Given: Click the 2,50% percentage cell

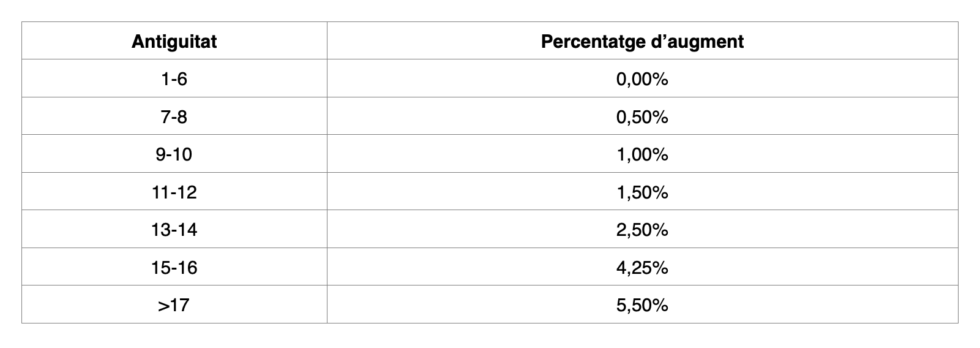Looking at the screenshot, I should 642,230.
